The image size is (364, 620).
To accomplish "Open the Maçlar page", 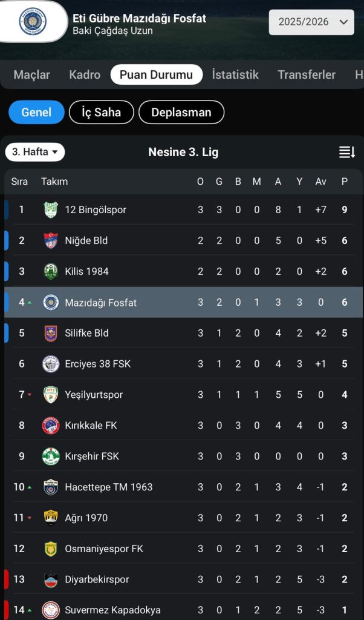I will coord(31,74).
